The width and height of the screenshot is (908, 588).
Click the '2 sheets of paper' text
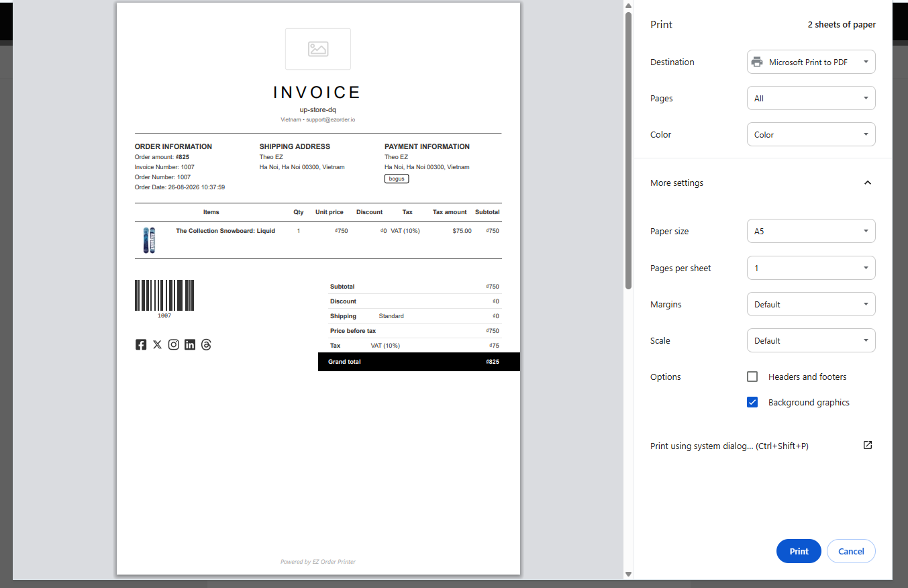click(842, 25)
